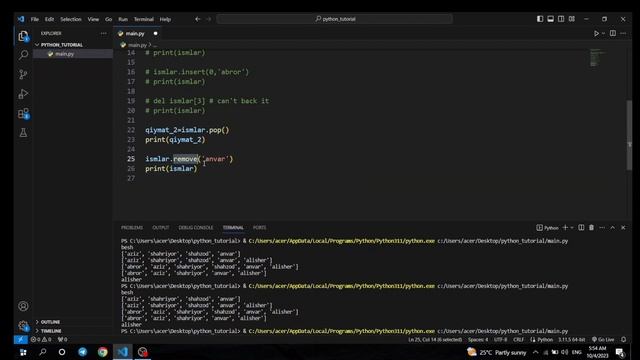Open the Accounts icon
Screen dimensions: 640x360
click(x=23, y=306)
